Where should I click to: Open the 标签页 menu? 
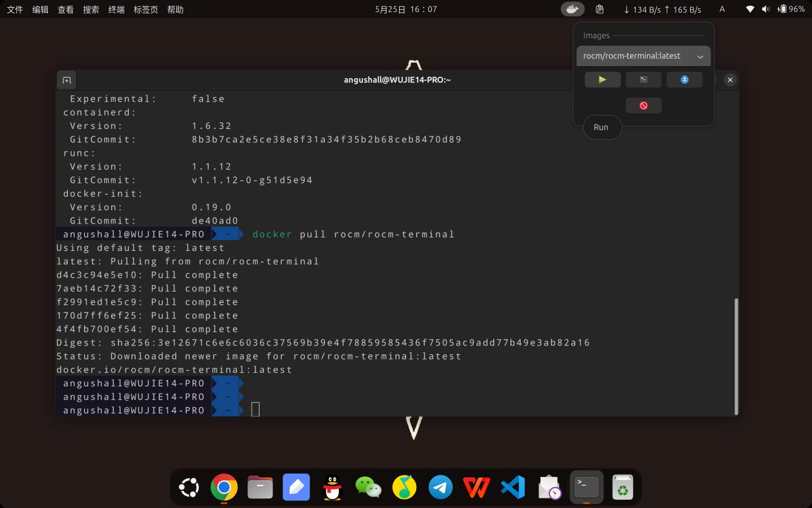tap(146, 10)
